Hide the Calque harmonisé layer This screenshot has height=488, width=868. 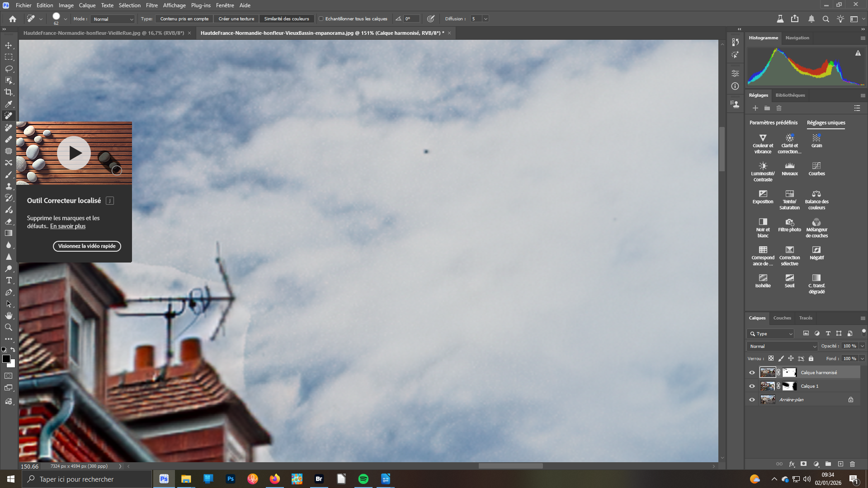tap(752, 373)
